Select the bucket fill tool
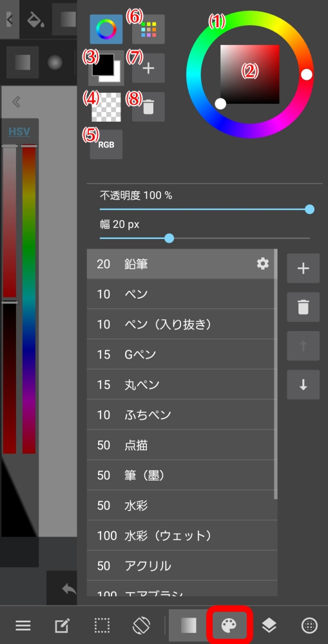Image resolution: width=328 pixels, height=644 pixels. pyautogui.click(x=35, y=19)
